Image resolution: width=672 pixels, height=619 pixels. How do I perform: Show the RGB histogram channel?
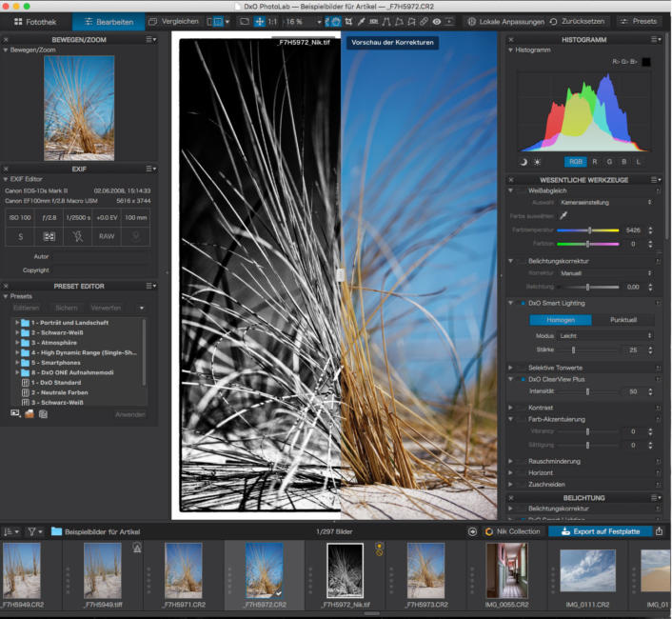576,162
